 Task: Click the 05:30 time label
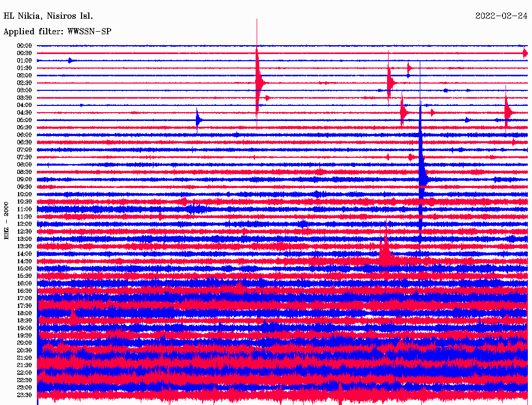point(24,128)
